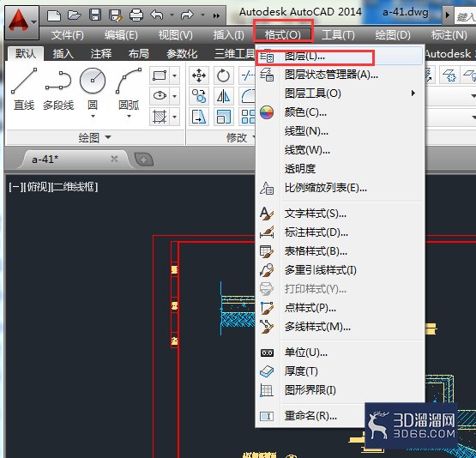Open the Arc tool options dropdown
Viewport: 476px width, 458px height.
click(x=129, y=117)
